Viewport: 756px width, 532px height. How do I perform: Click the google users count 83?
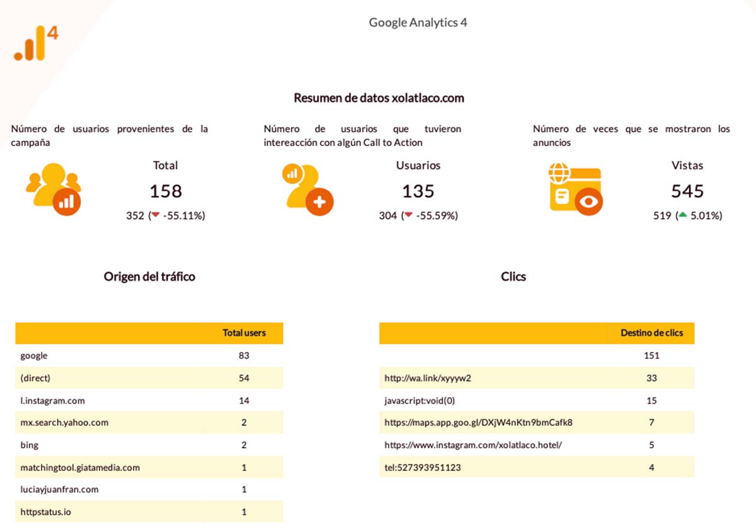click(244, 356)
